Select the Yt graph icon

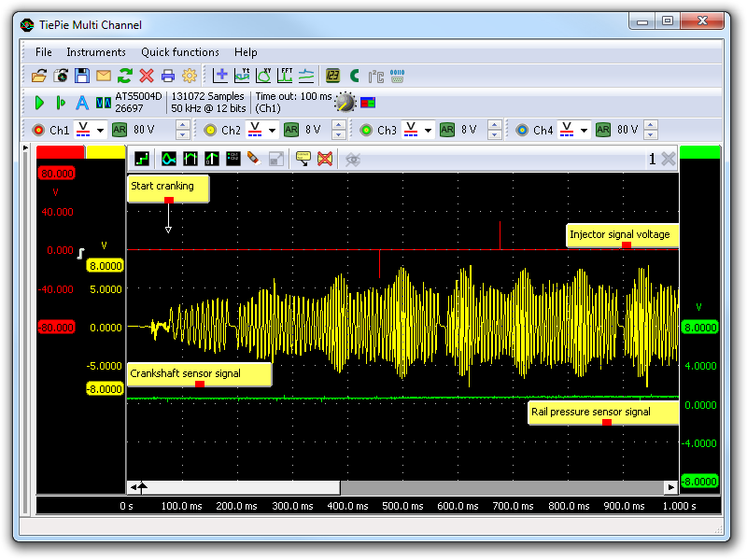(242, 76)
